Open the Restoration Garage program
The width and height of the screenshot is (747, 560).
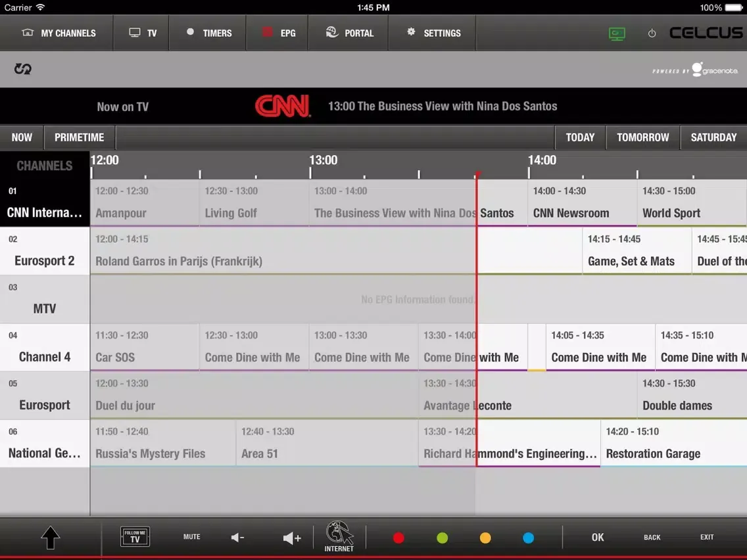[674, 443]
